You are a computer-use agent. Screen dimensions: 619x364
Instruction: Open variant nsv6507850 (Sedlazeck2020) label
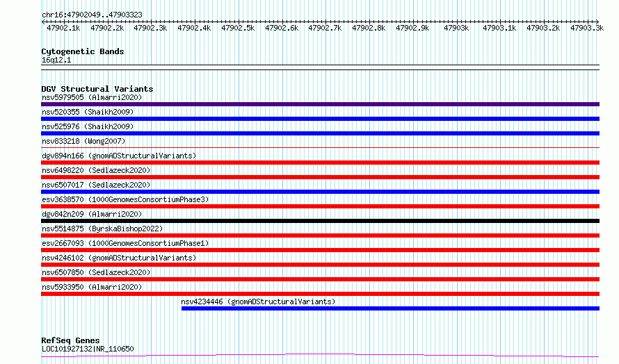point(96,272)
